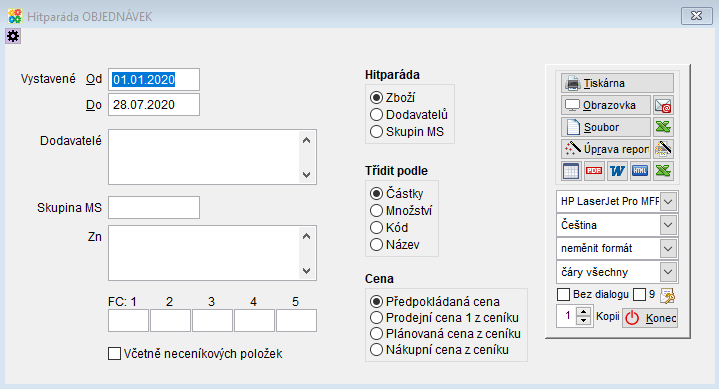Increase the copy count with the up arrow
The image size is (719, 389).
[583, 312]
